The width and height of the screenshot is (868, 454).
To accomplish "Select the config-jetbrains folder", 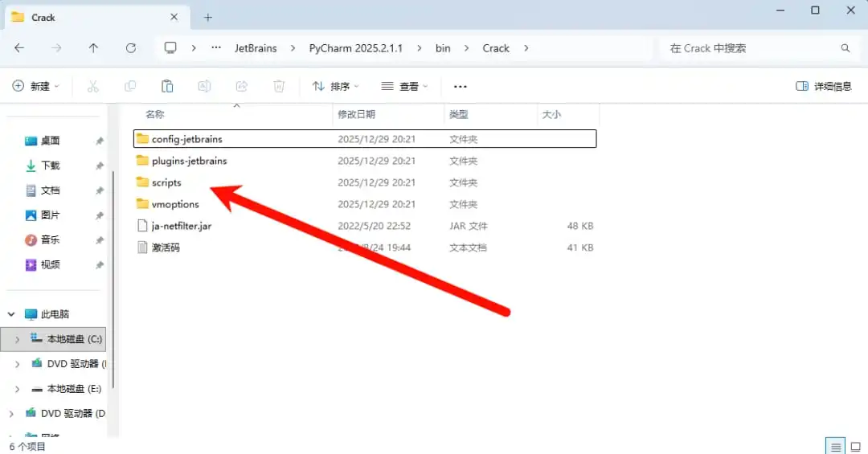I will pyautogui.click(x=365, y=138).
